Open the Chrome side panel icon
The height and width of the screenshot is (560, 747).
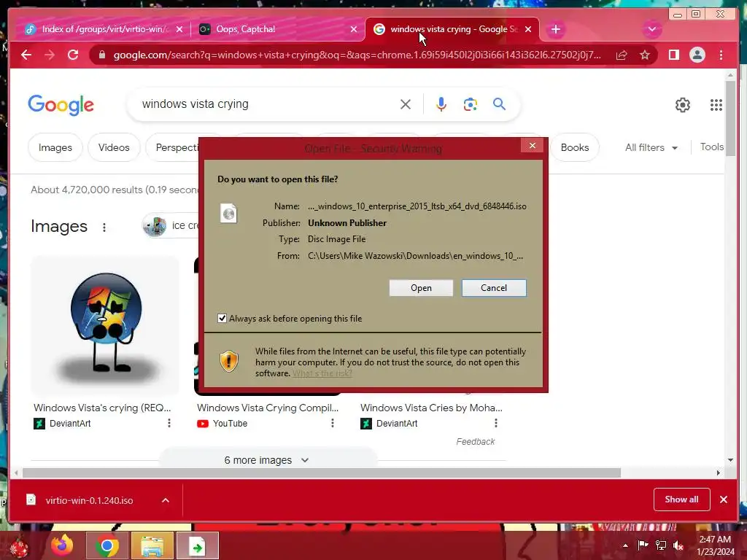pyautogui.click(x=673, y=55)
